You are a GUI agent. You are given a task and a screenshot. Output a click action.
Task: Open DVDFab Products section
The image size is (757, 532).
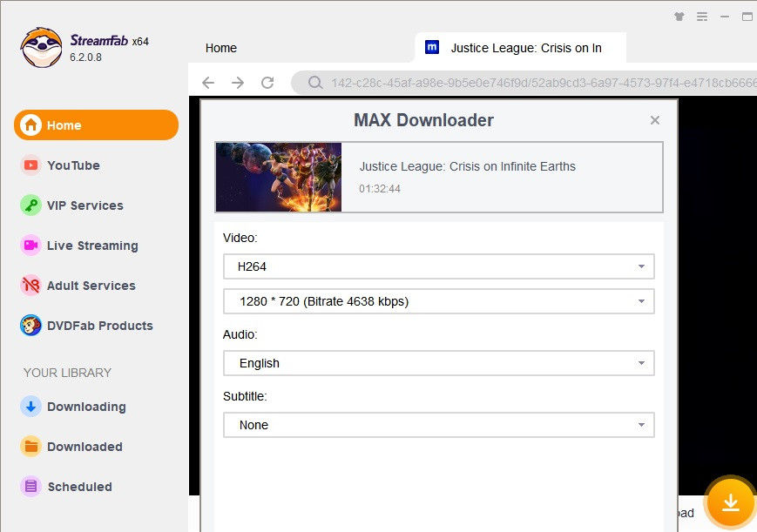coord(100,326)
